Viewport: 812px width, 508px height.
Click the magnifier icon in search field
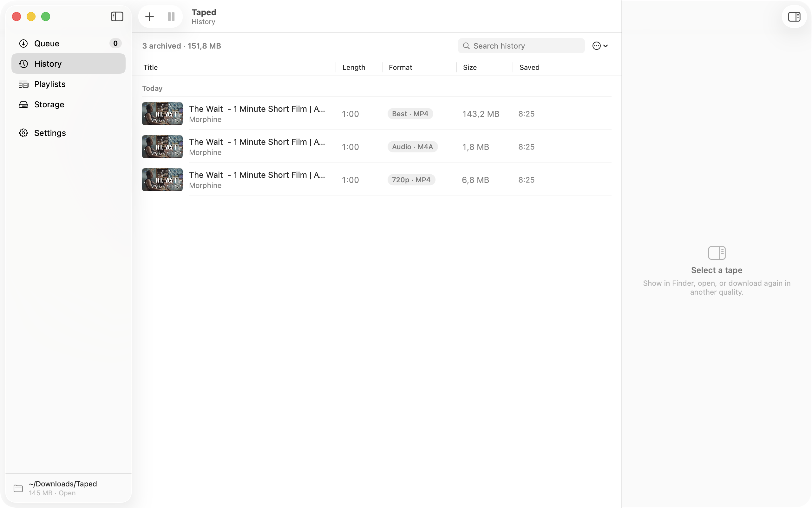(x=466, y=46)
